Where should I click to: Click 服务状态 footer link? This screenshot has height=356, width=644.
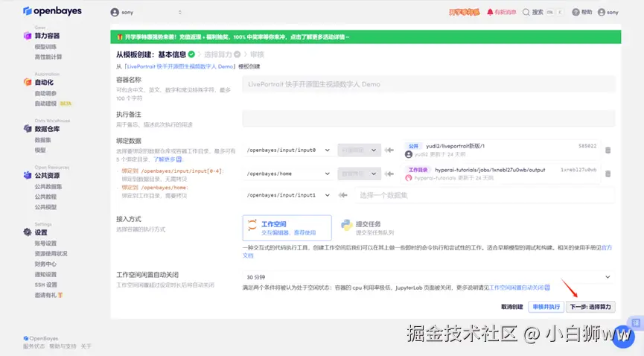(x=34, y=346)
